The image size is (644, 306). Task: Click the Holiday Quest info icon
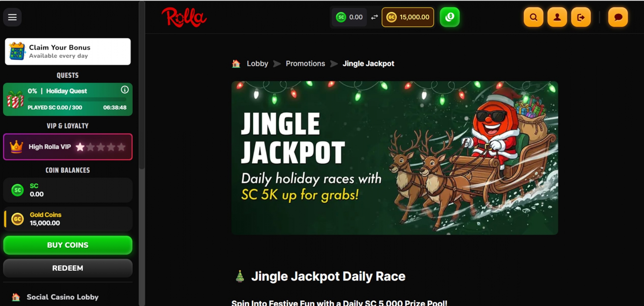point(124,90)
